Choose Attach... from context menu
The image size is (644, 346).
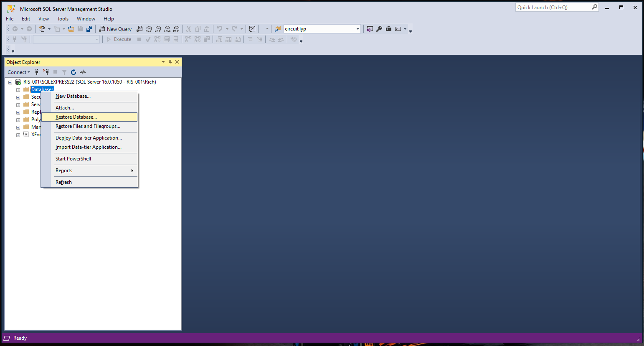click(89, 108)
